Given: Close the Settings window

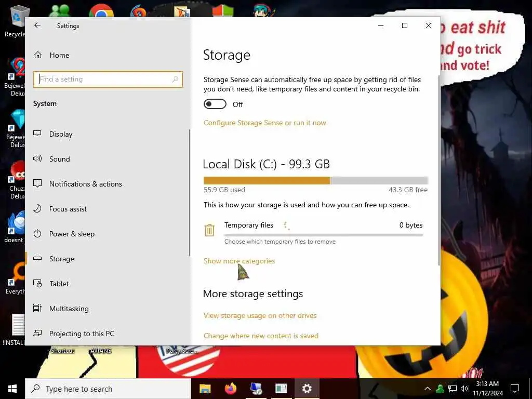Looking at the screenshot, I should [429, 26].
